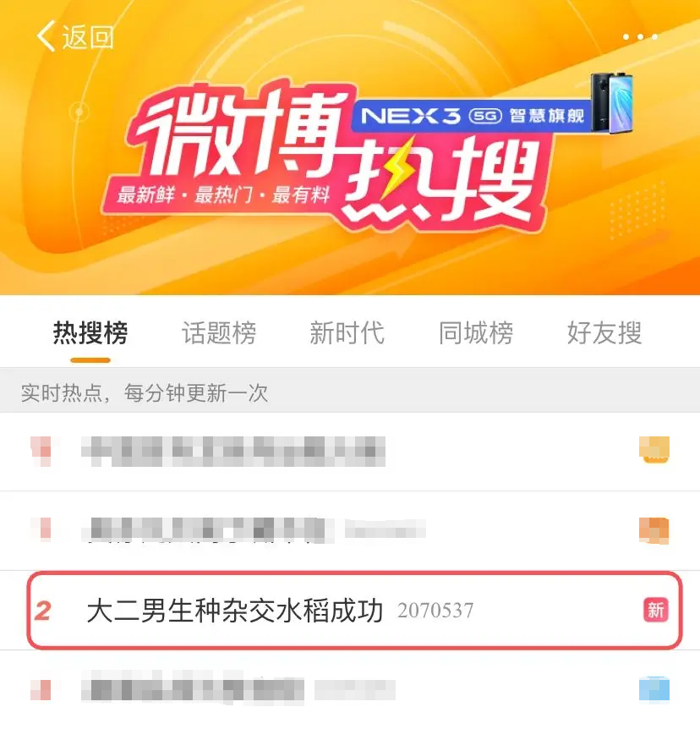This screenshot has width=700, height=729.
Task: Click the orange badge on first blurred row
Action: click(654, 450)
